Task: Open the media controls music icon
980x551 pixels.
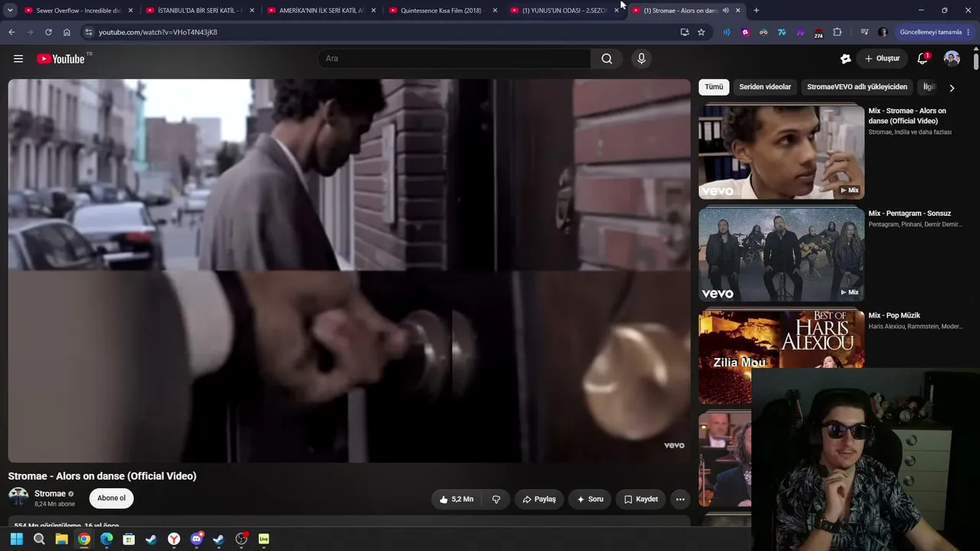Action: 864,32
